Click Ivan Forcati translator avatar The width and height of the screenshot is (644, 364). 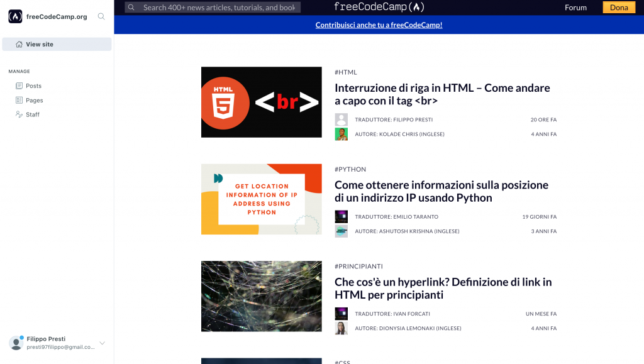(x=341, y=314)
